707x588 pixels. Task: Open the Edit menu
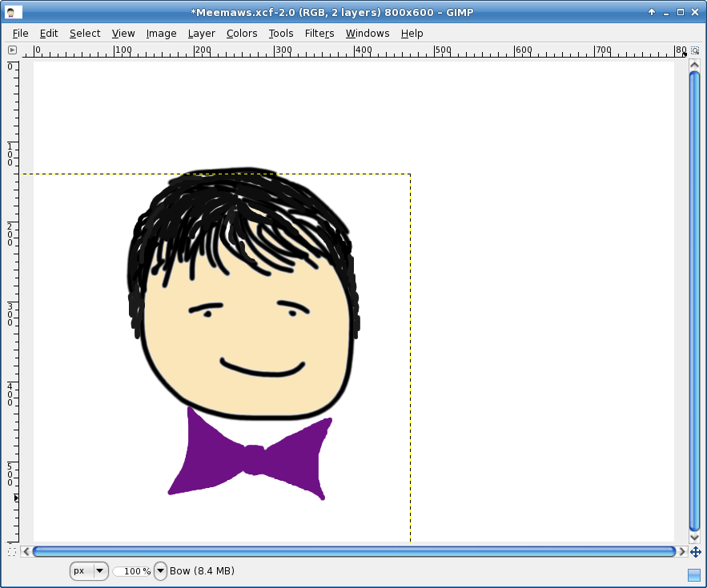[49, 34]
